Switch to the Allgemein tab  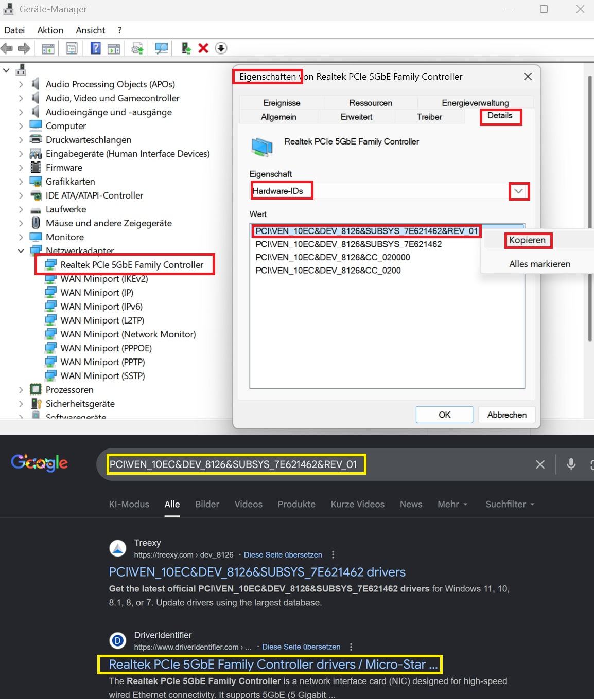pos(278,117)
